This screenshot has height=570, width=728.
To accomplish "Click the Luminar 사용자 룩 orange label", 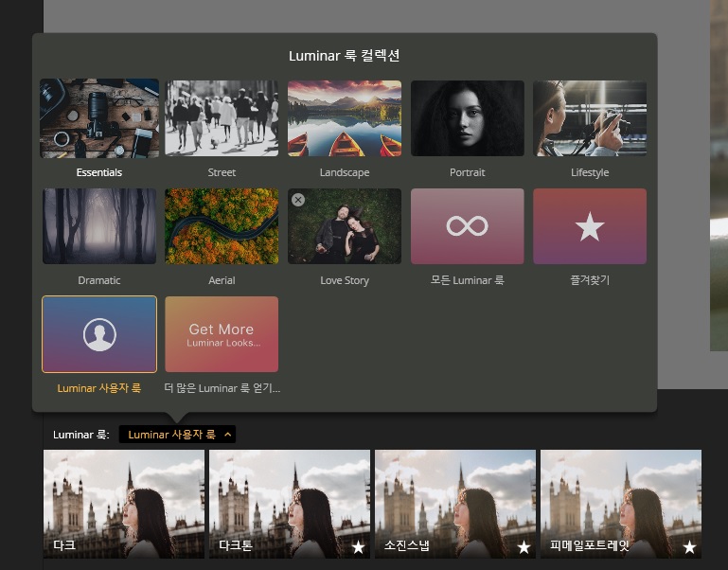I will [x=99, y=388].
